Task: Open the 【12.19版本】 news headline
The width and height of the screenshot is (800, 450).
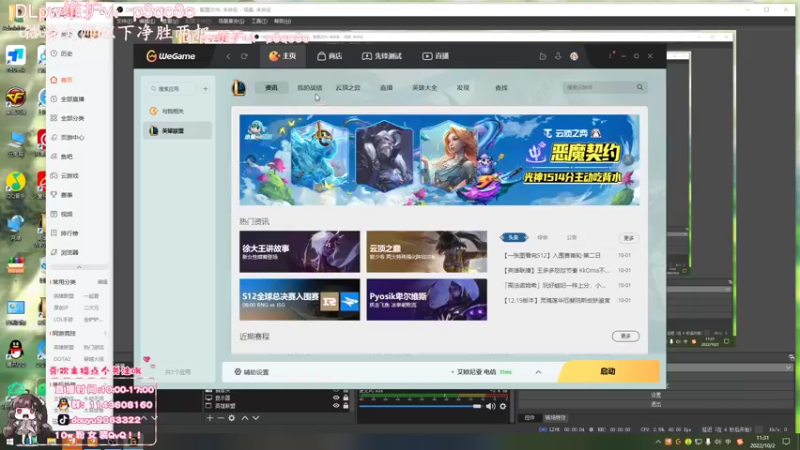Action: [x=557, y=301]
